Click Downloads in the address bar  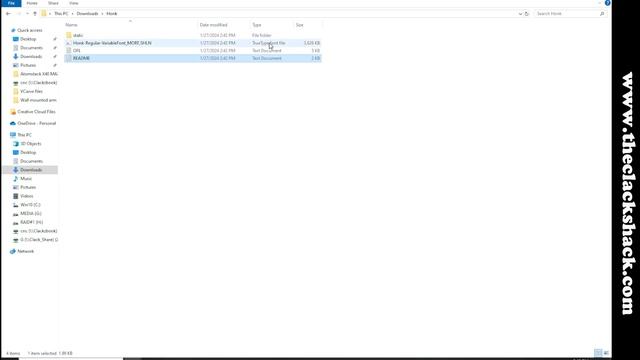tap(87, 13)
